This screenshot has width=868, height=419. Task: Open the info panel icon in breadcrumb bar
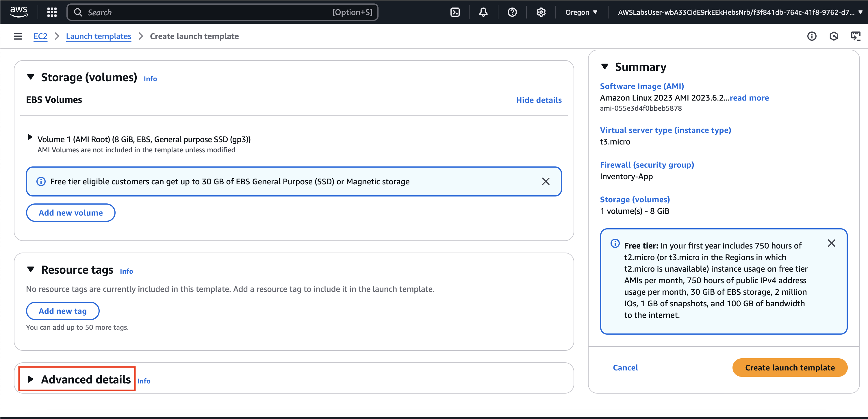(x=811, y=36)
